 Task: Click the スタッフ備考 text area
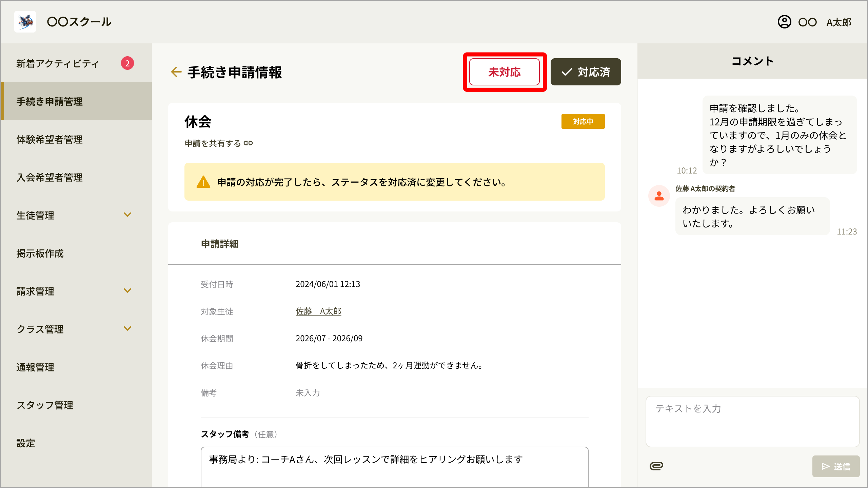point(394,467)
